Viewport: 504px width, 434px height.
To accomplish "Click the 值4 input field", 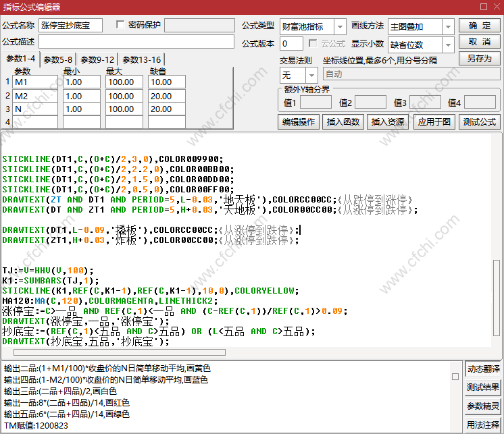I will pyautogui.click(x=480, y=103).
